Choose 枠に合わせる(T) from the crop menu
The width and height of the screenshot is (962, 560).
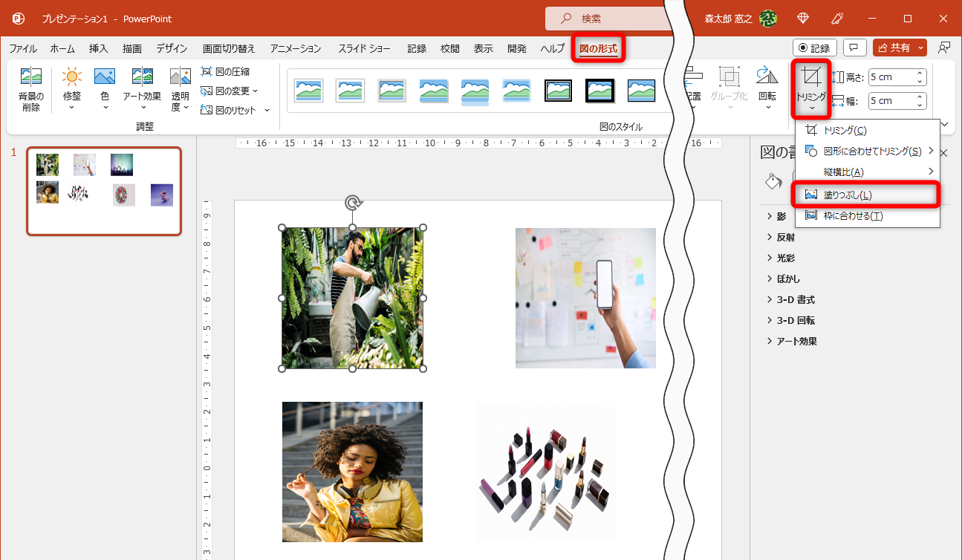point(867,216)
